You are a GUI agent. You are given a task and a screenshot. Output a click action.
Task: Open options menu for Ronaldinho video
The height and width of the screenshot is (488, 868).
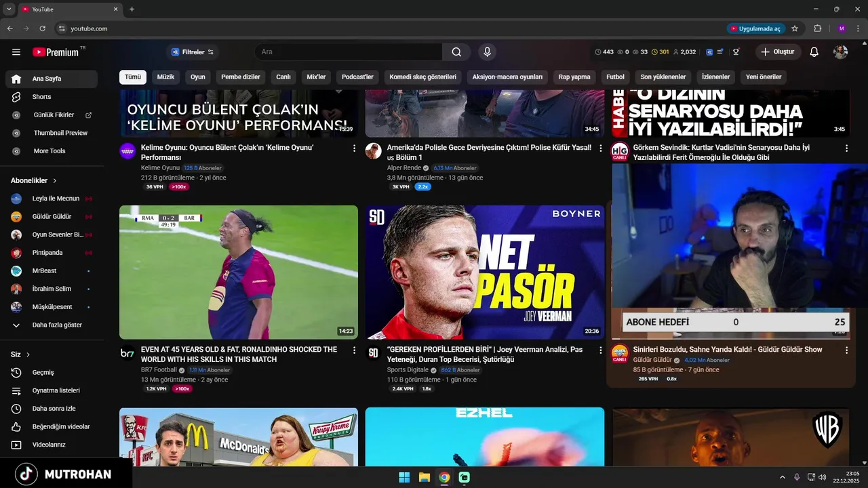tap(354, 350)
